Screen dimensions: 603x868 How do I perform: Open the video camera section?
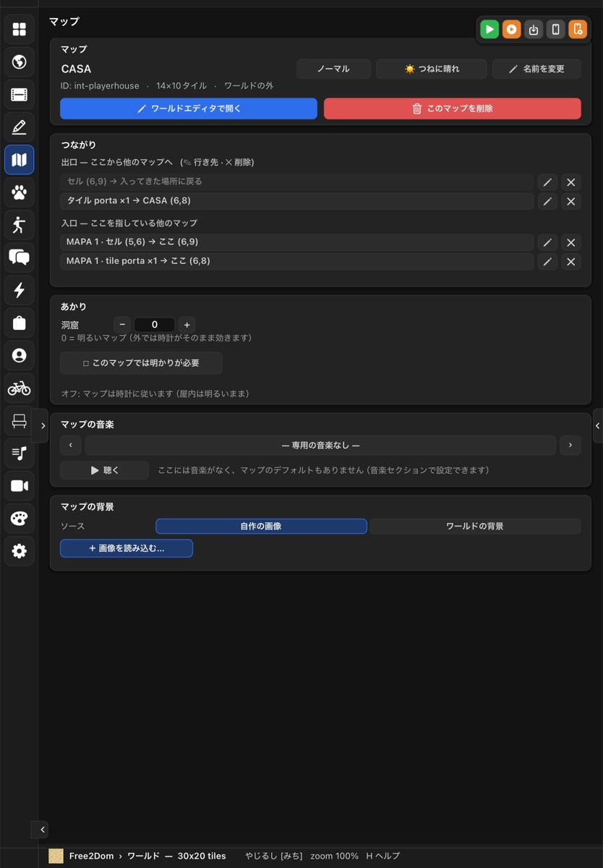(20, 486)
